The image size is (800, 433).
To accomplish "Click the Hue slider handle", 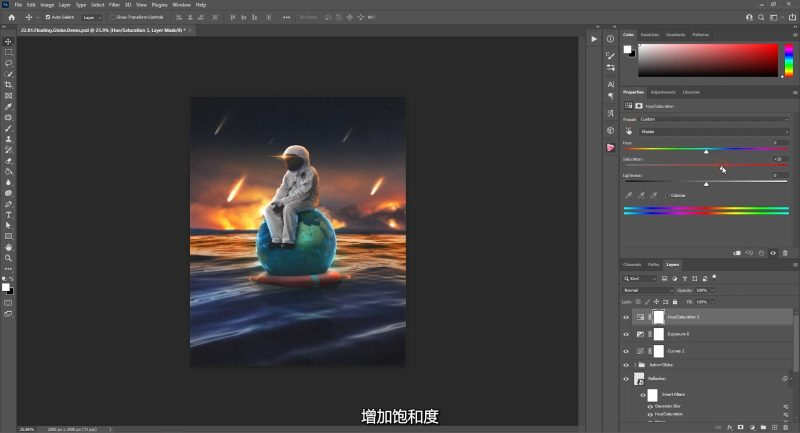I will [x=706, y=151].
